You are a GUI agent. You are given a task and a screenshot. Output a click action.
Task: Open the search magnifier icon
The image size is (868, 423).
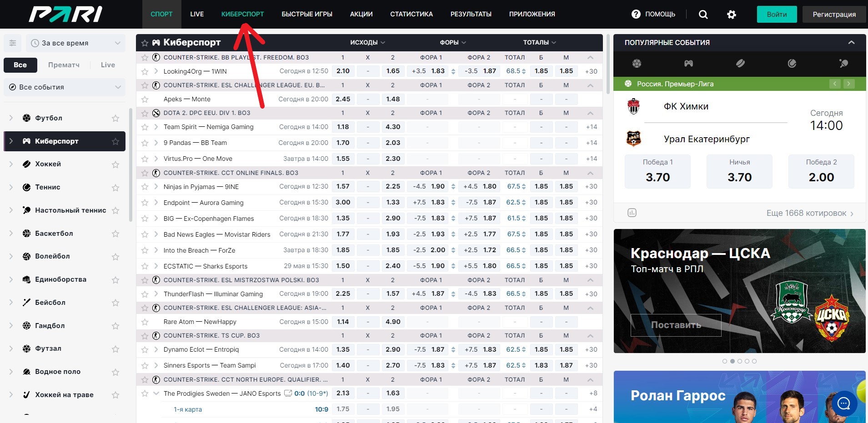(703, 15)
